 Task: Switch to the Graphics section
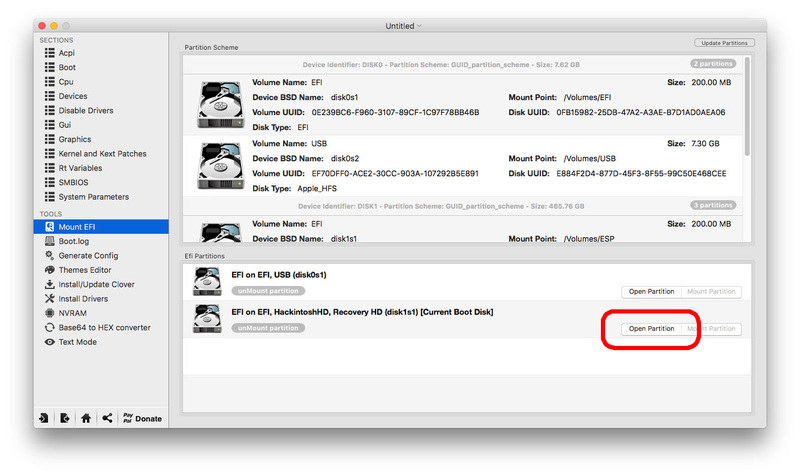[74, 139]
